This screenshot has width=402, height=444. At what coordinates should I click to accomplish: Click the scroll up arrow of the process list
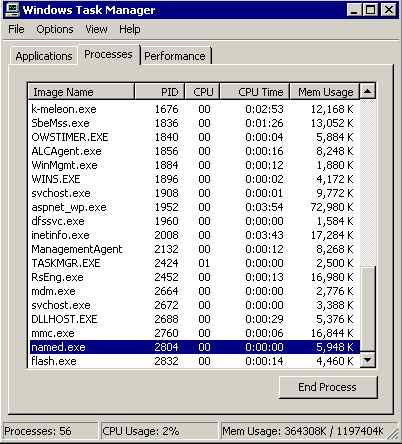click(x=368, y=91)
